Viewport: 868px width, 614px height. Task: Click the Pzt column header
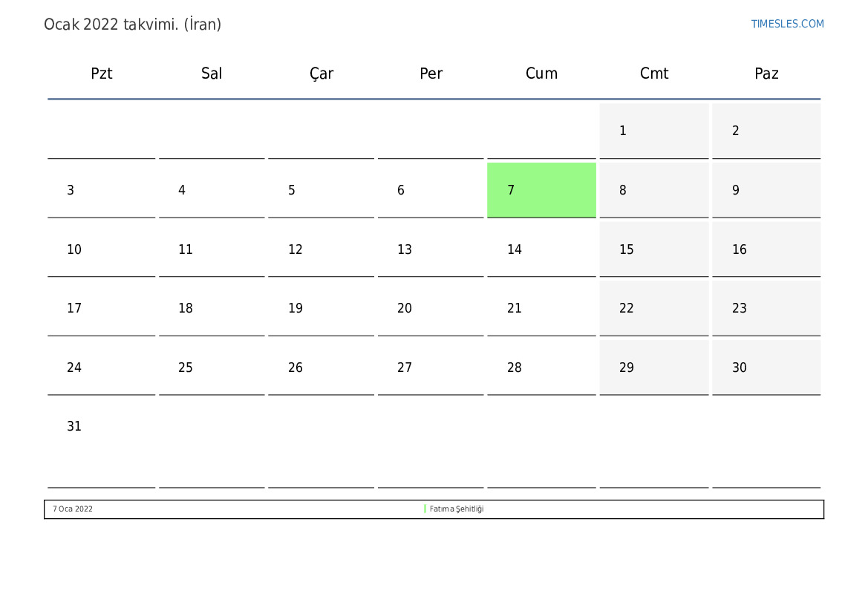[x=102, y=74]
